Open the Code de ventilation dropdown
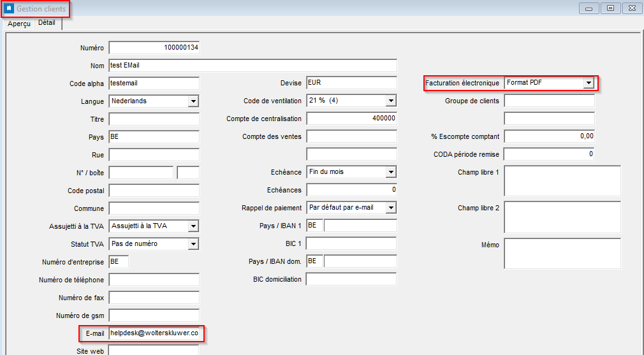Screen dimensions: 644x355 [391, 101]
